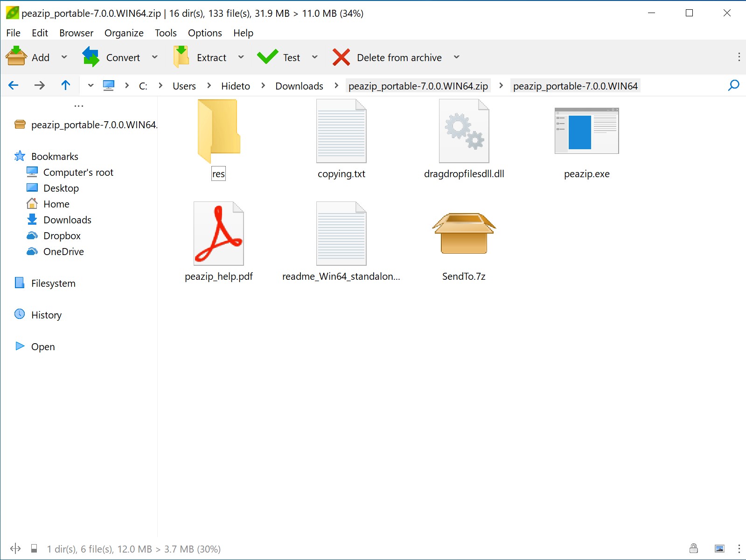Screen dimensions: 746x560
Task: Open the Edit menu
Action: 40,33
